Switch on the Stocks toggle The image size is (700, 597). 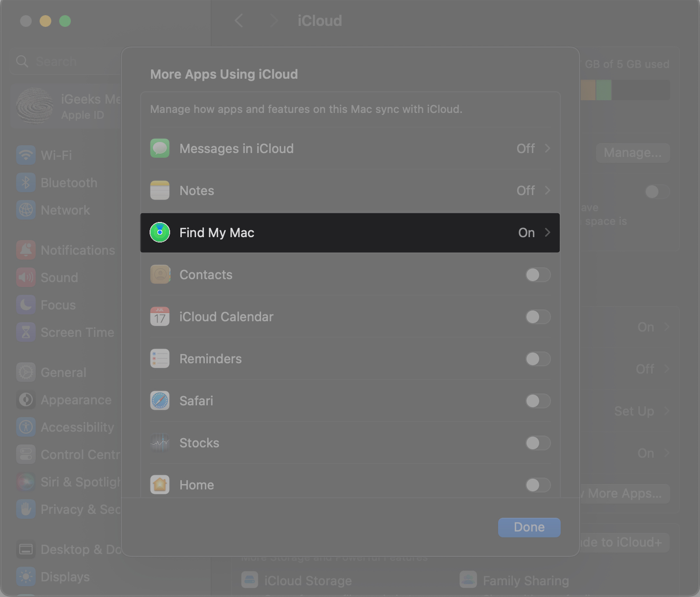click(538, 443)
